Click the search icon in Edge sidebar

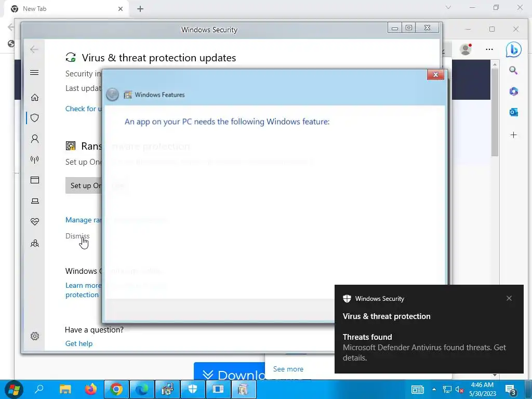click(513, 71)
